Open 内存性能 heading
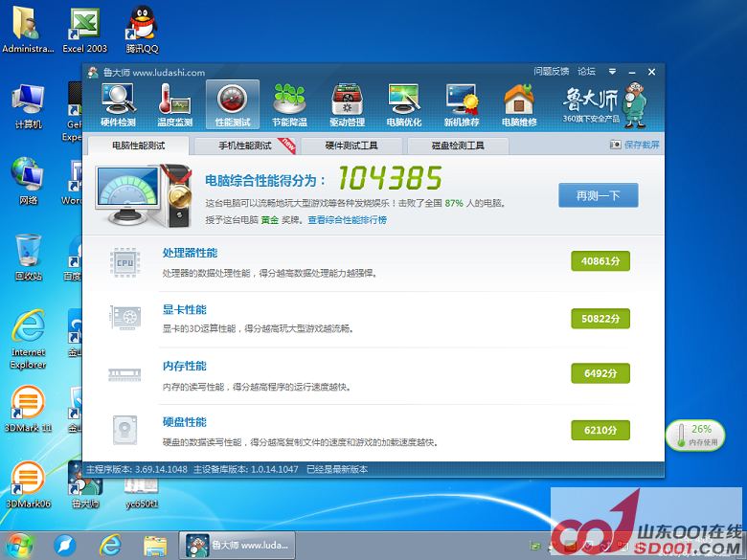The image size is (747, 560). (185, 366)
